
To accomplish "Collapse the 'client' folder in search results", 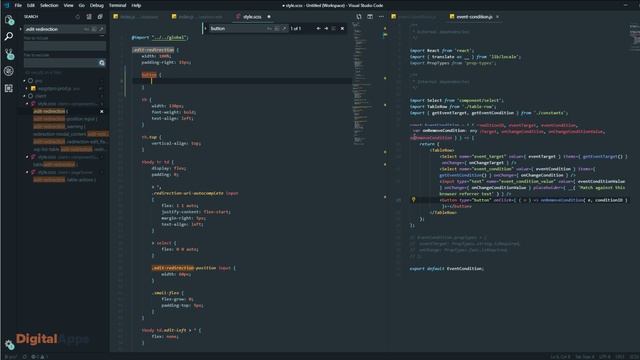I will [25, 96].
